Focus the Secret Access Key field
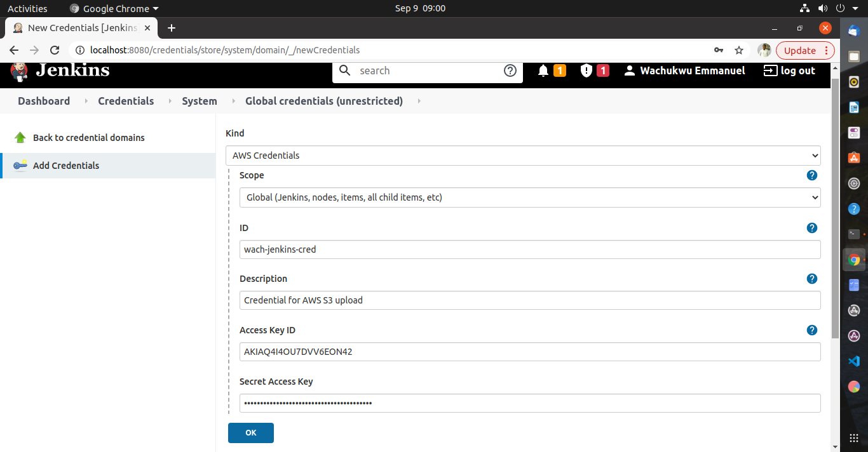Image resolution: width=868 pixels, height=452 pixels. coord(530,403)
